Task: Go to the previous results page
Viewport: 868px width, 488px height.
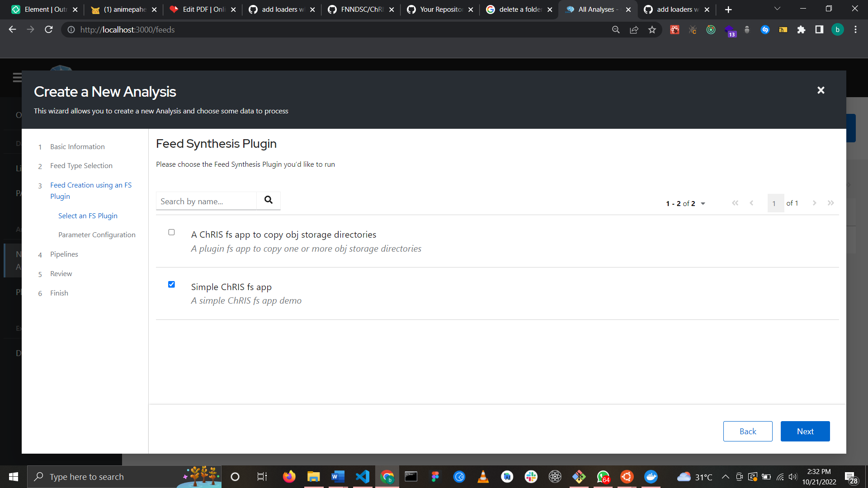Action: coord(751,203)
